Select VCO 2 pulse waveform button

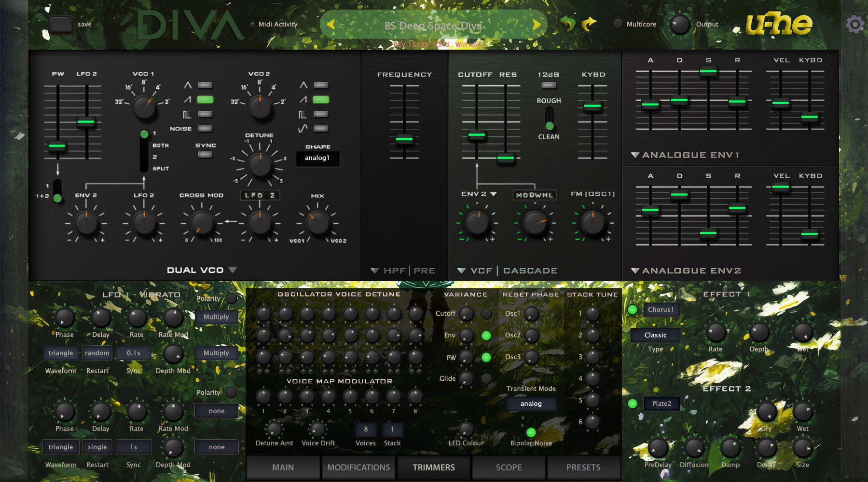(x=321, y=114)
